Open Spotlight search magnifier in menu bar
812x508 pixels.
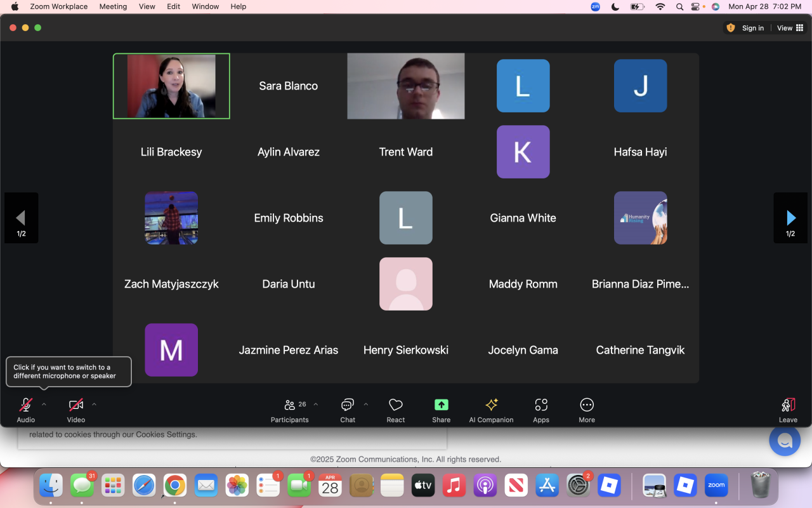pos(679,6)
